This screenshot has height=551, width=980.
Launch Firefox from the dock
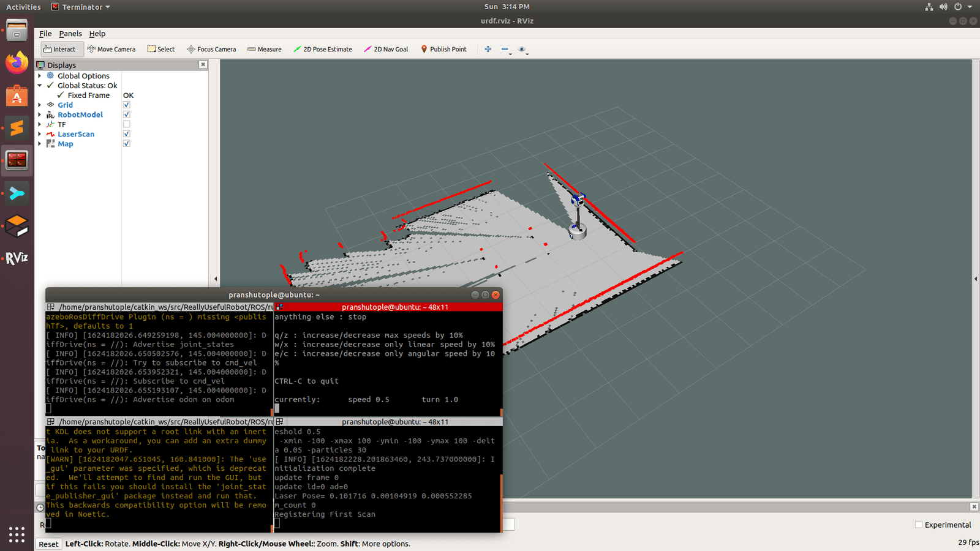17,62
